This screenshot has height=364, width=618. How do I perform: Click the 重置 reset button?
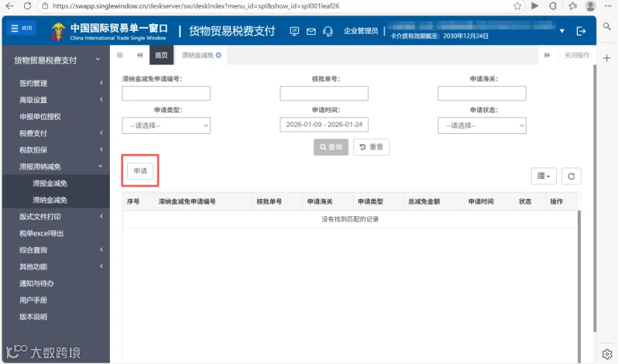(371, 147)
